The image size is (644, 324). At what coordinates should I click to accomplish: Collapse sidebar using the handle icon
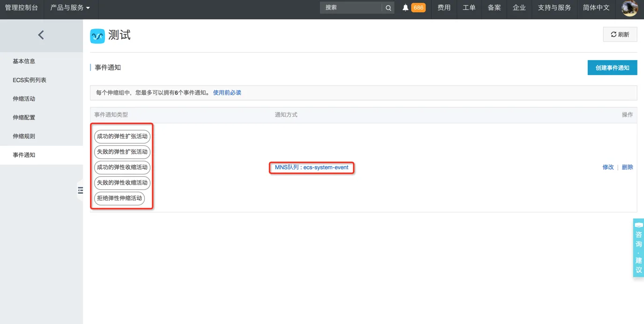point(80,190)
